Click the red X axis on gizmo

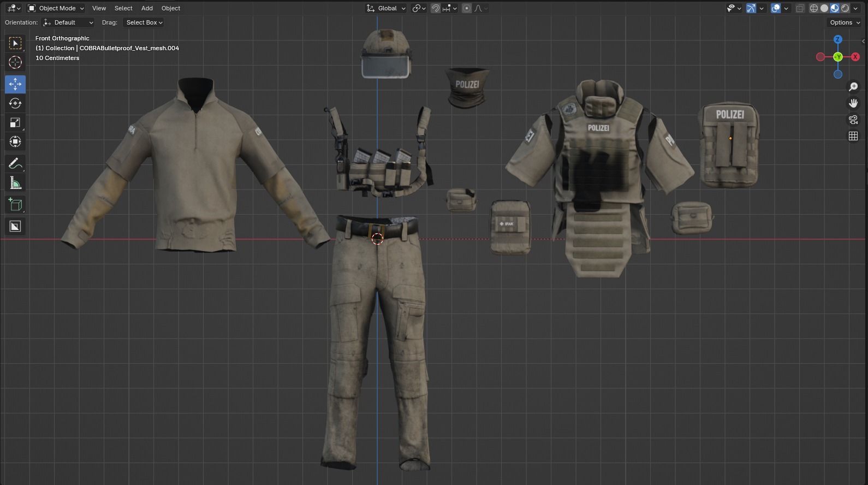855,57
